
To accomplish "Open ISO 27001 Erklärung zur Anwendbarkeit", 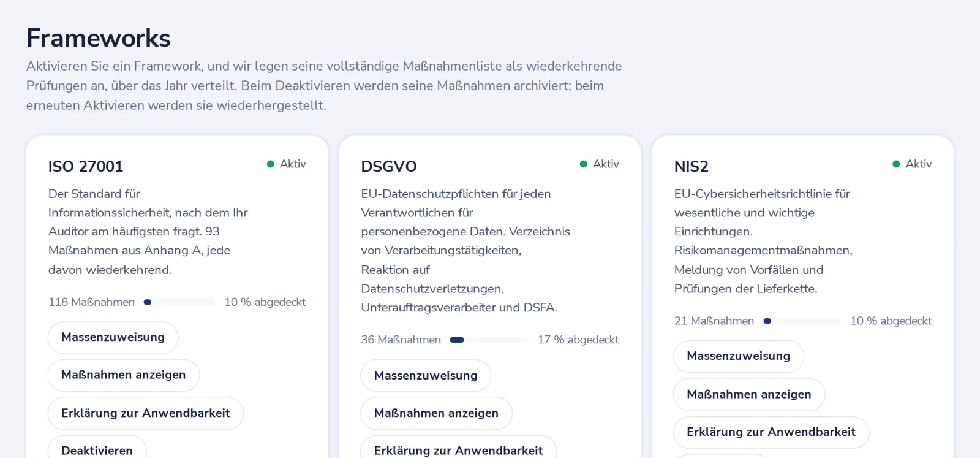I will pos(146,413).
